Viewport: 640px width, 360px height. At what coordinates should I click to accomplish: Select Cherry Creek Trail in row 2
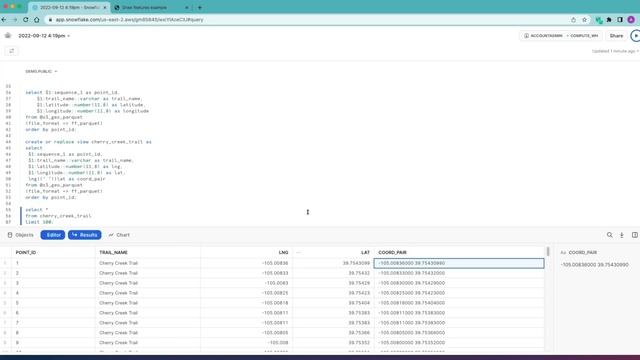118,273
